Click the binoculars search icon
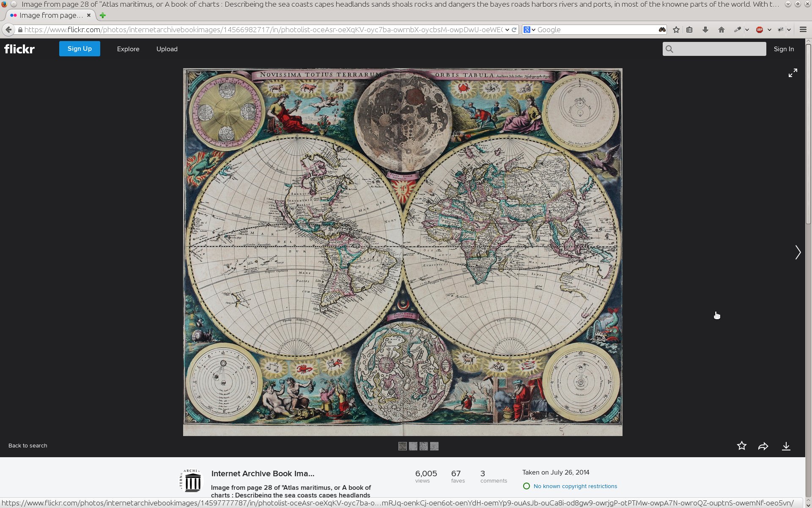The width and height of the screenshot is (812, 508). 662,30
